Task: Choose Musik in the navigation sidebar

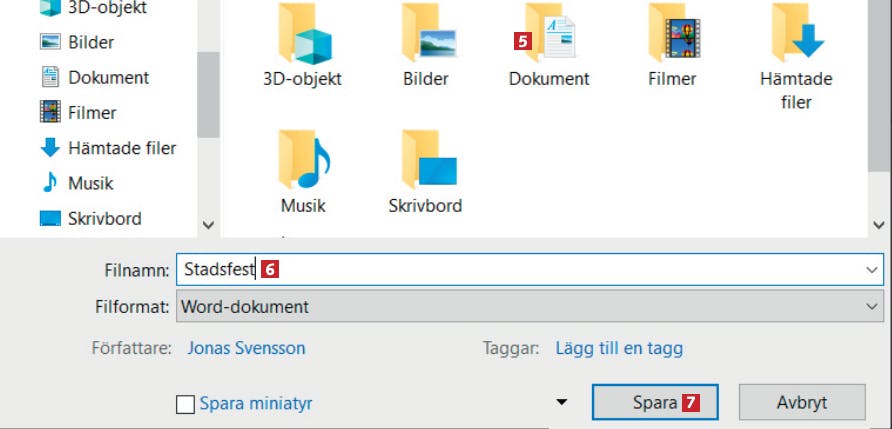Action: pyautogui.click(x=90, y=183)
